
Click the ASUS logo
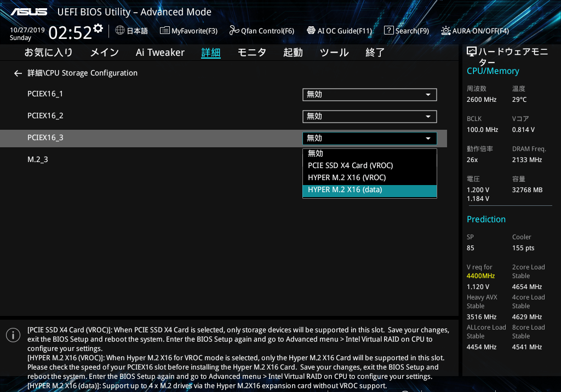29,12
